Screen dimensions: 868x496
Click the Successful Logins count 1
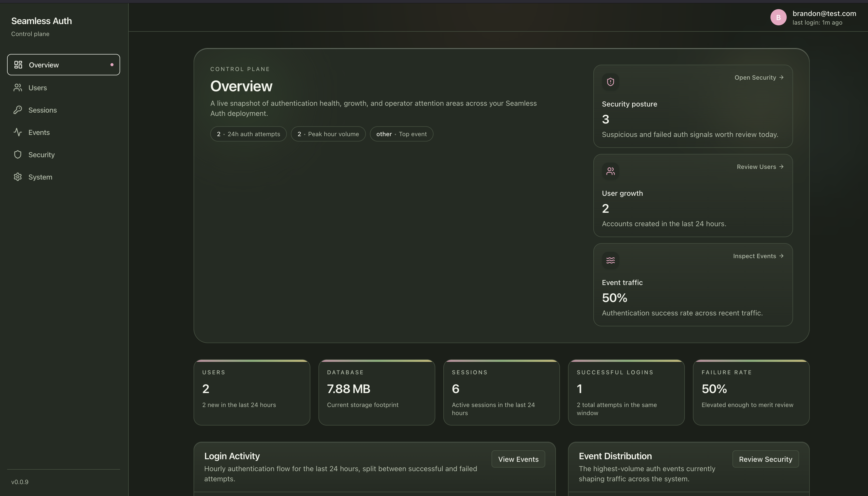pos(579,389)
